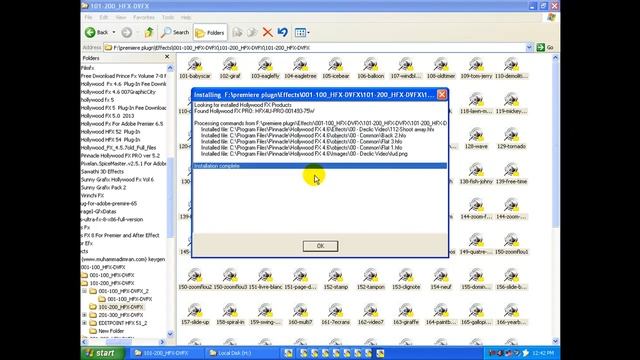
Task: Select the 128-wave file icon
Action: pos(476,138)
